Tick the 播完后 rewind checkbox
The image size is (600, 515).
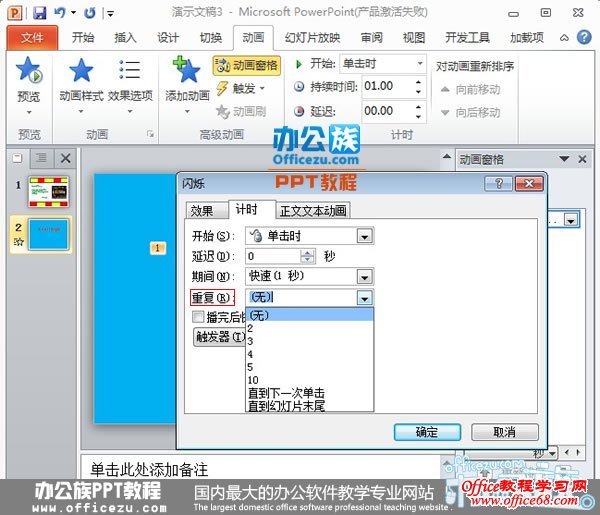[198, 317]
